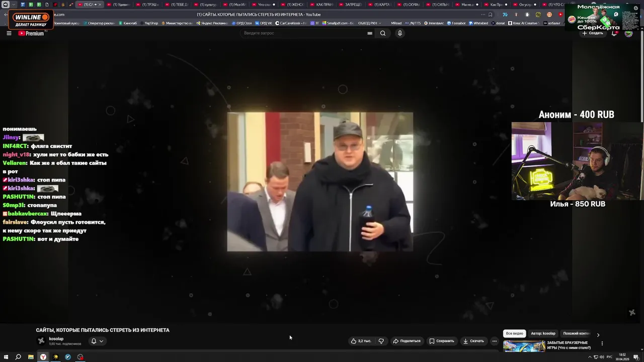Switch РУС keyboard language indicator

(x=610, y=357)
